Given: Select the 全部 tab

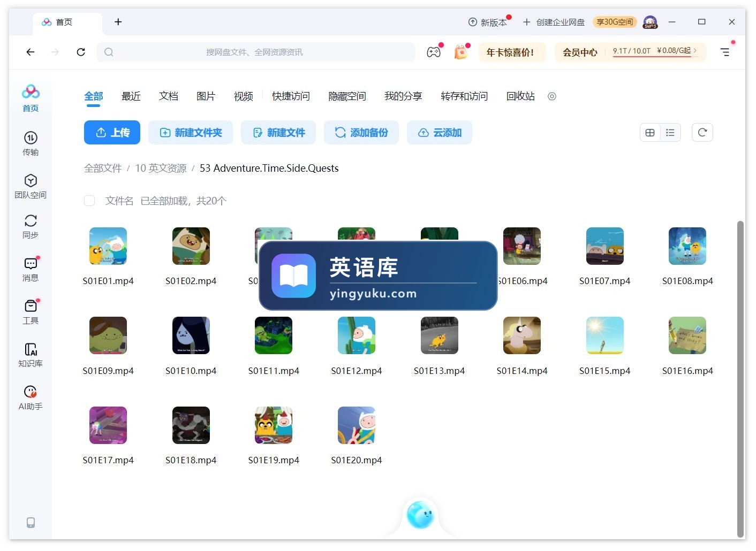Looking at the screenshot, I should 94,96.
